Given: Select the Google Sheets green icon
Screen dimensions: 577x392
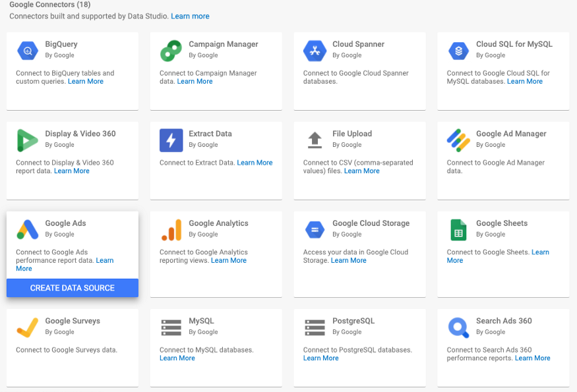Looking at the screenshot, I should pos(458,229).
